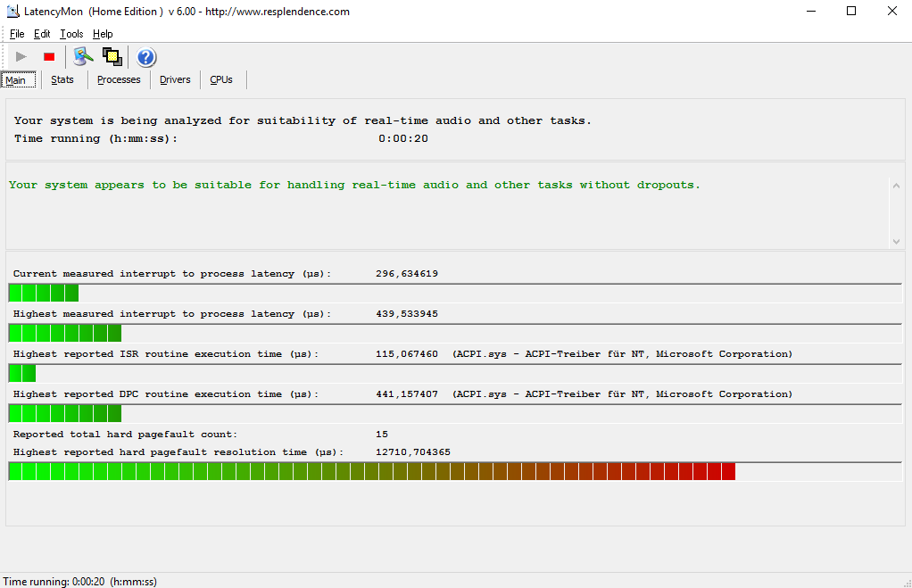
Task: Click the ACPI.sys driver text on DPC row
Action: (622, 393)
